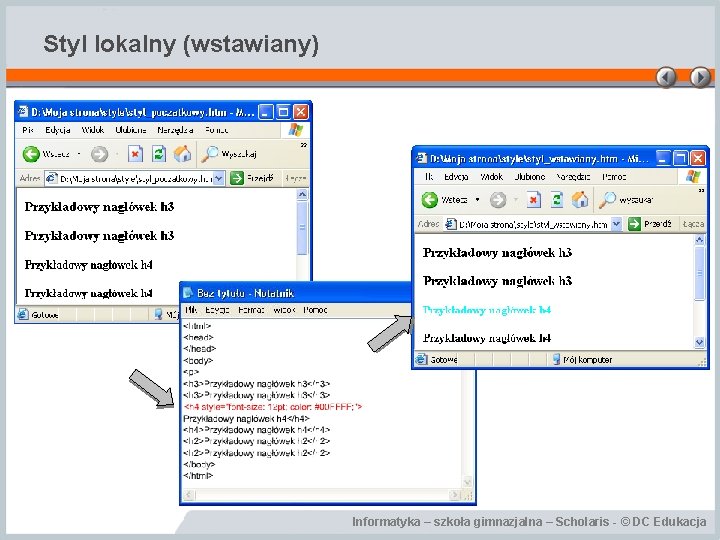
Task: Open Widok menu in styl_wstawiany window
Action: 491,177
